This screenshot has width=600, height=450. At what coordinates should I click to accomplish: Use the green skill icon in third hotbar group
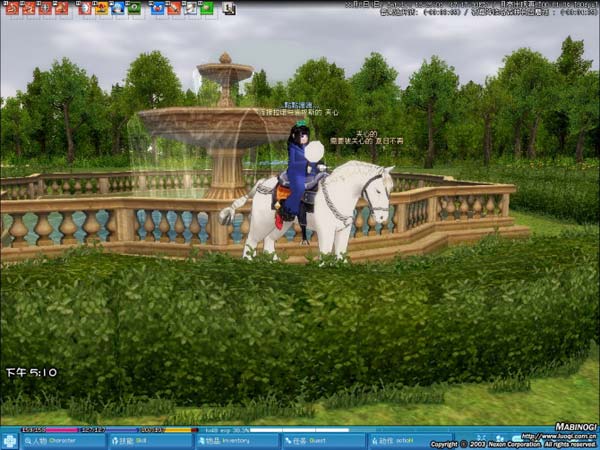(x=206, y=8)
